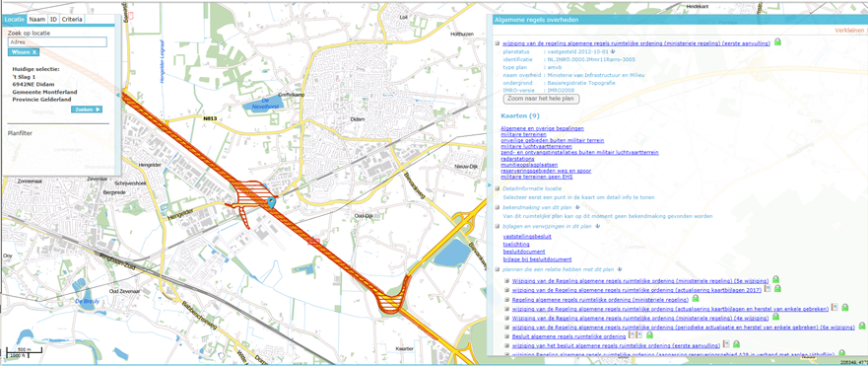The width and height of the screenshot is (868, 366).
Task: Focus the Adres location input field
Action: point(57,42)
